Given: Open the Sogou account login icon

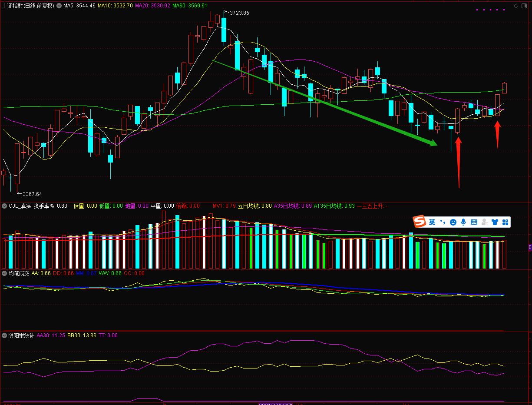Looking at the screenshot, I should tap(485, 222).
